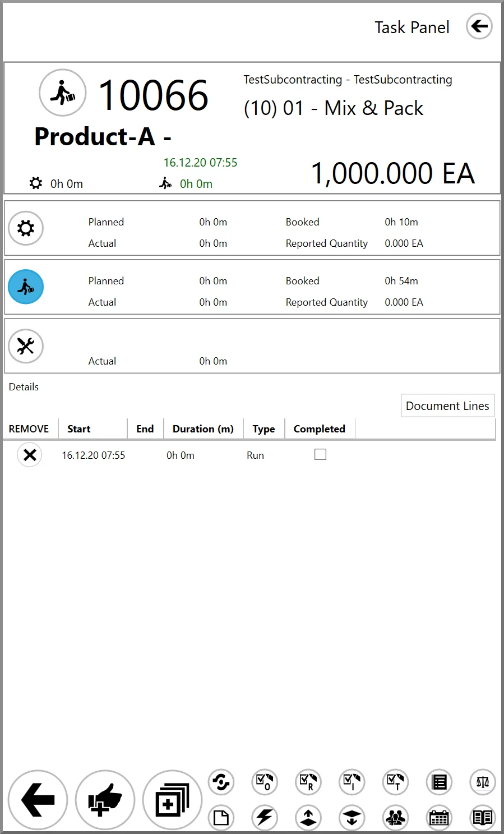Click the Booked 0h 10m value
The image size is (504, 834).
click(401, 222)
